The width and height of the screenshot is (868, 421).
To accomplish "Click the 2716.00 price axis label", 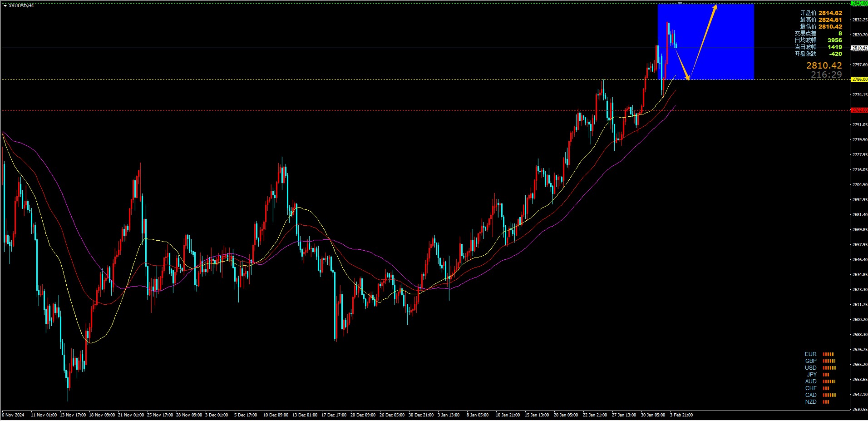I will coord(860,170).
